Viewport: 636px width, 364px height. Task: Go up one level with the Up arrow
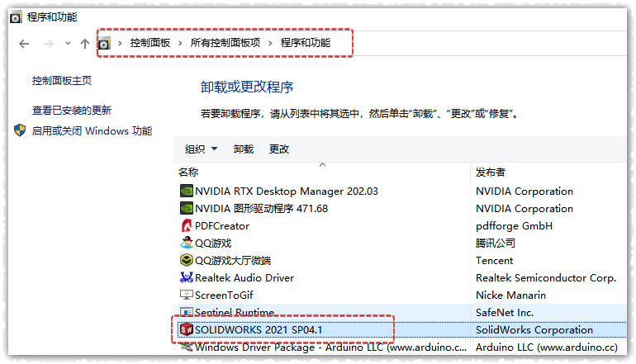click(x=85, y=44)
